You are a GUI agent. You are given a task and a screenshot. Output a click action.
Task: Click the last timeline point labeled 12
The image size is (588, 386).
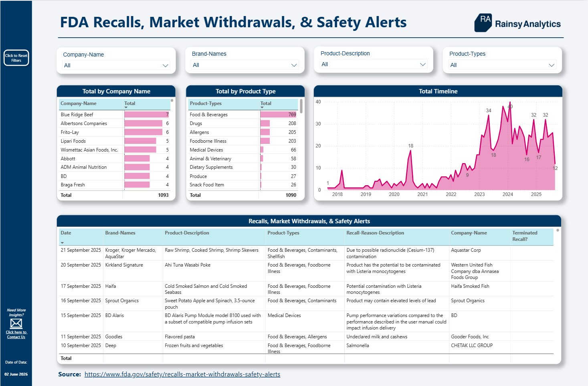pos(555,164)
